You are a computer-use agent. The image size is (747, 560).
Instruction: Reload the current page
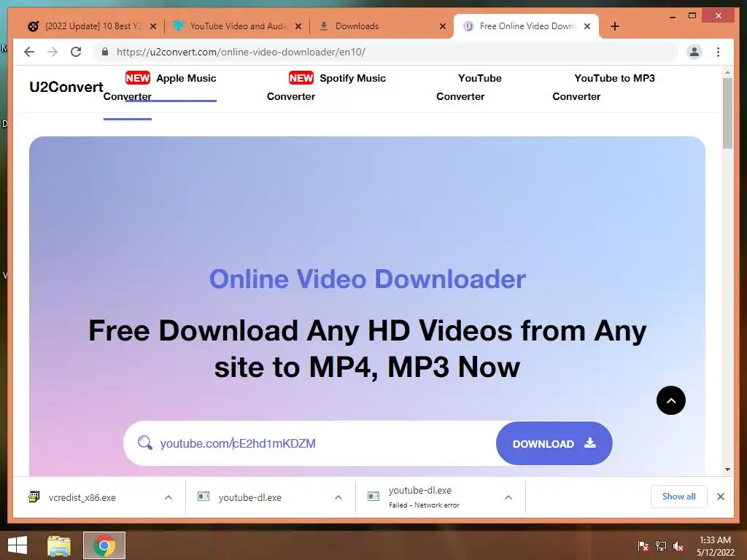click(76, 52)
